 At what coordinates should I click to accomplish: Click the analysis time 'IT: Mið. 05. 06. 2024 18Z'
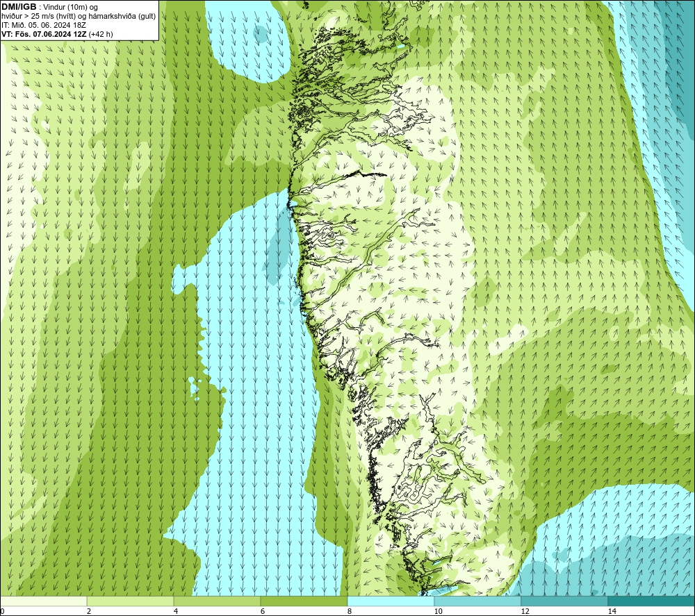click(43, 25)
